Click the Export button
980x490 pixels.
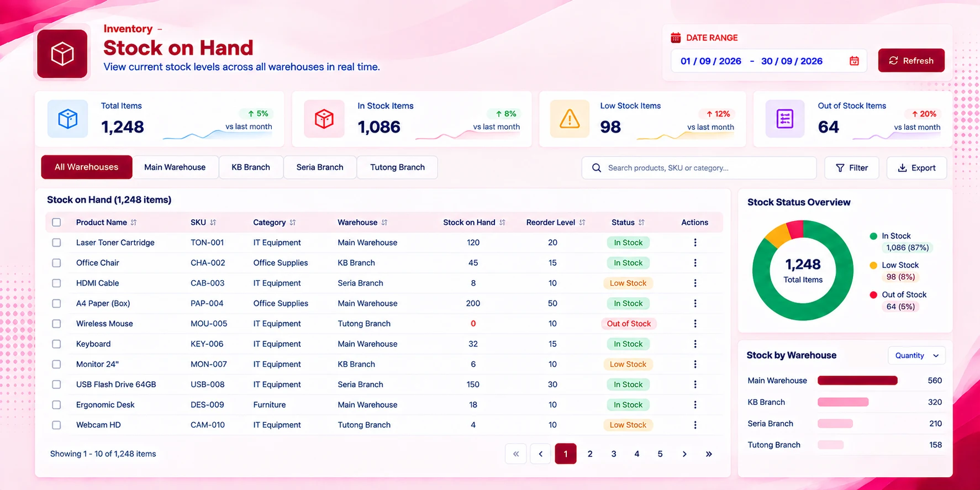point(916,168)
